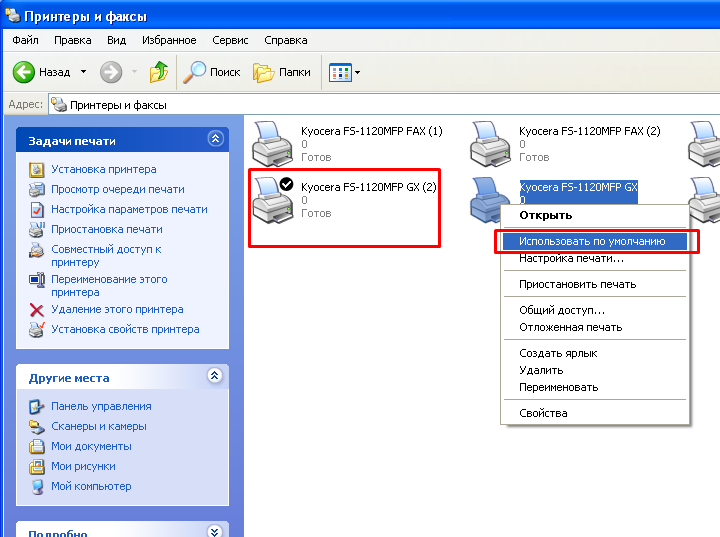The width and height of the screenshot is (720, 537).
Task: Click Переименование этого принтера link
Action: click(109, 285)
